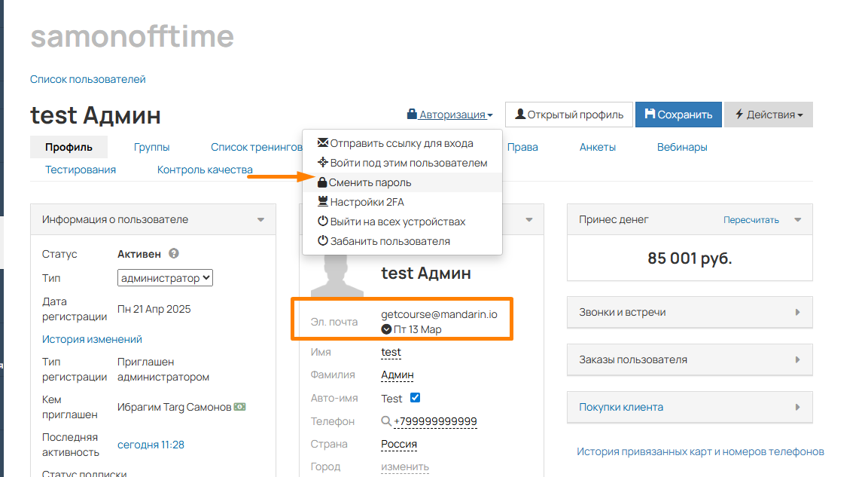Toggle the Авто-имя checkbox
This screenshot has width=868, height=477.
(415, 397)
